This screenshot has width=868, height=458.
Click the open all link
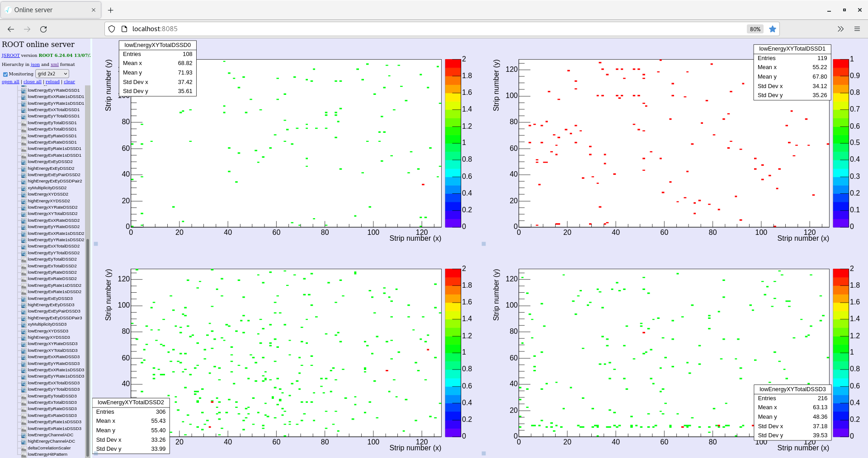tap(10, 82)
